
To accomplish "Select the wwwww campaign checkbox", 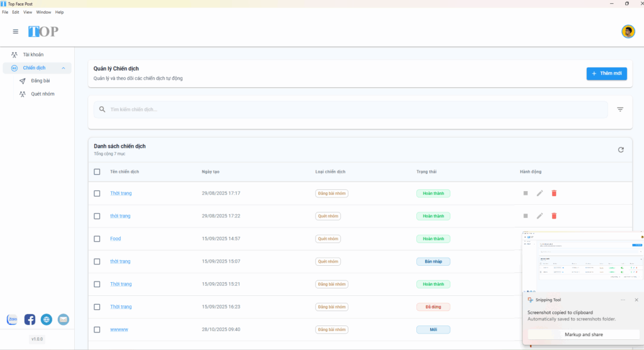I will (x=97, y=329).
